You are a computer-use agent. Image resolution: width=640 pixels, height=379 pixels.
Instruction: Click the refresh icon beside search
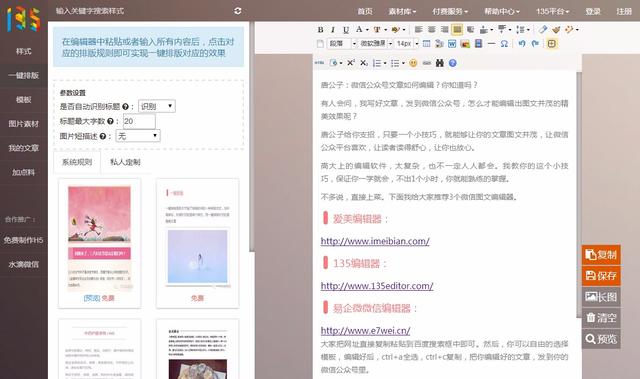(x=238, y=11)
